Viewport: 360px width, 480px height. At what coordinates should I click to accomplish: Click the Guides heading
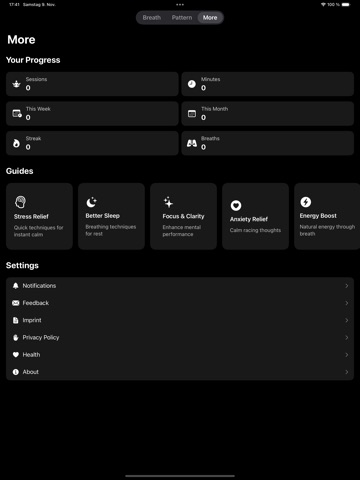pos(20,171)
